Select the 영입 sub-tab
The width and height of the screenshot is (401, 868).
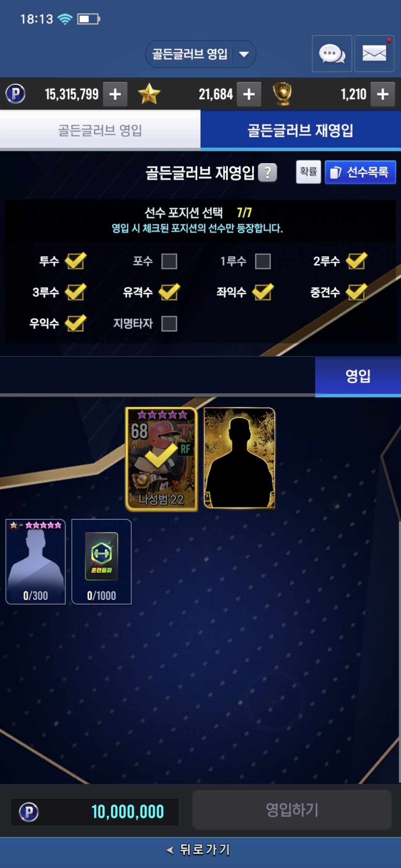(x=358, y=376)
